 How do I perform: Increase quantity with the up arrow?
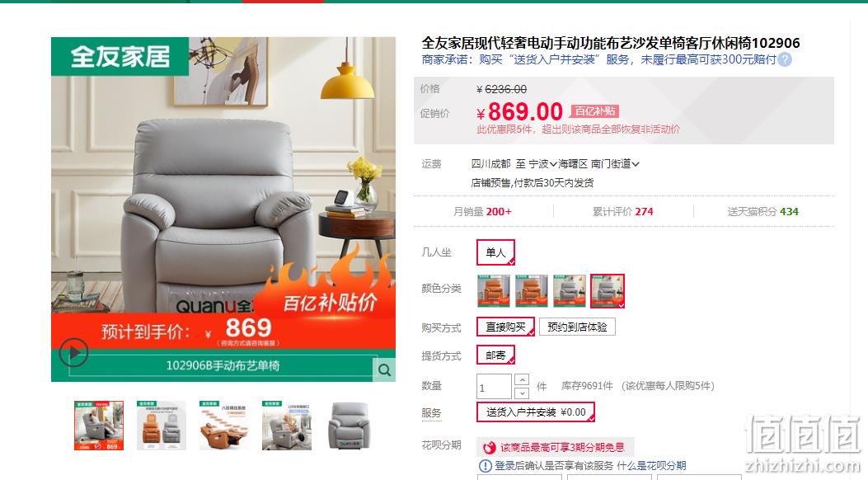[x=522, y=379]
